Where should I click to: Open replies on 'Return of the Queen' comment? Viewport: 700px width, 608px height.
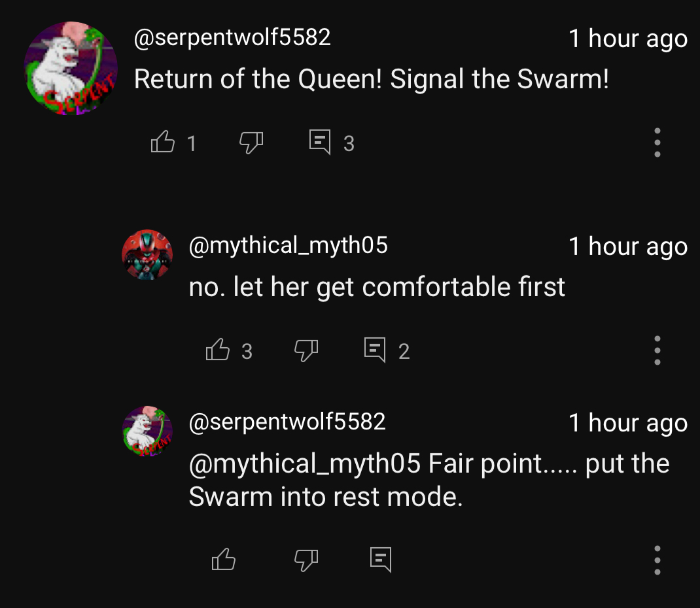320,142
